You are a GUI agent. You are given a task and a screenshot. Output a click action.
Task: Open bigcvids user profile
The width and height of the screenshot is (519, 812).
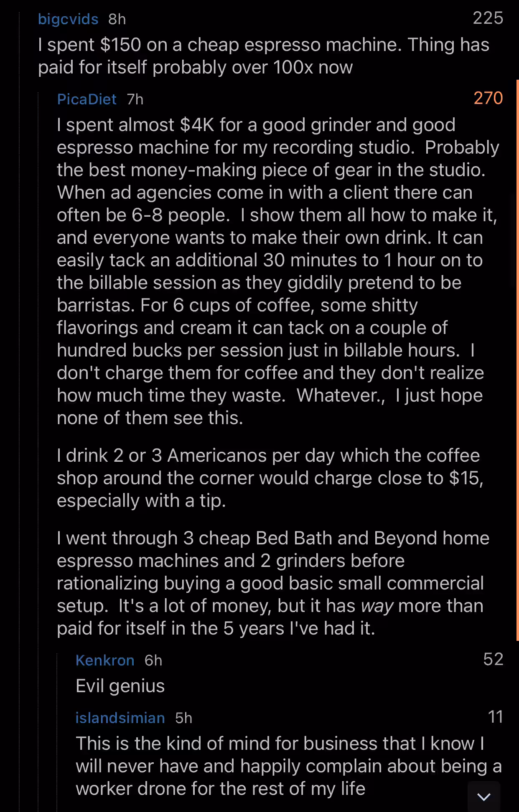[68, 19]
